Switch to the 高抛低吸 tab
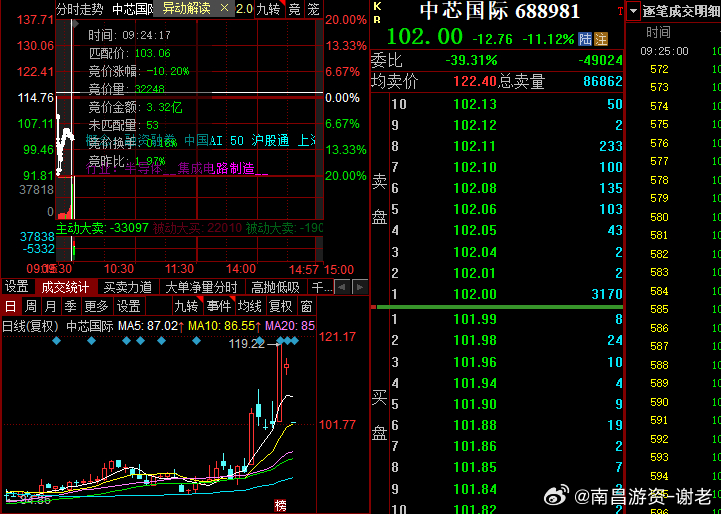Viewport: 721px width, 514px height. pos(275,287)
